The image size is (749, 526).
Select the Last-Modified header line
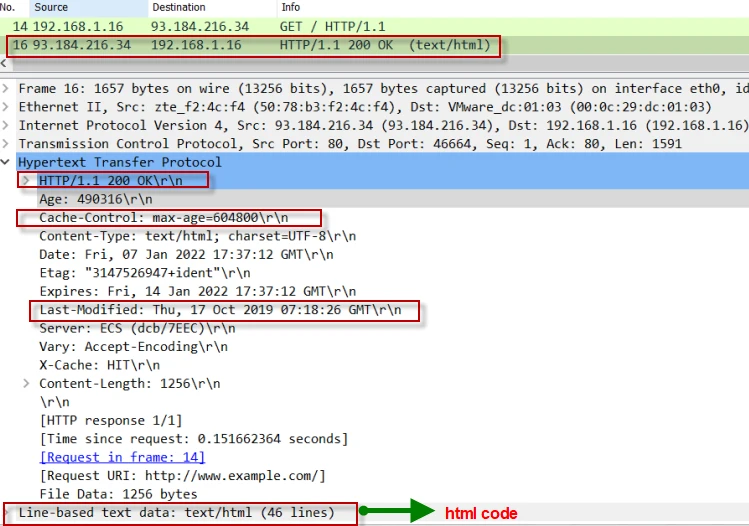[220, 310]
